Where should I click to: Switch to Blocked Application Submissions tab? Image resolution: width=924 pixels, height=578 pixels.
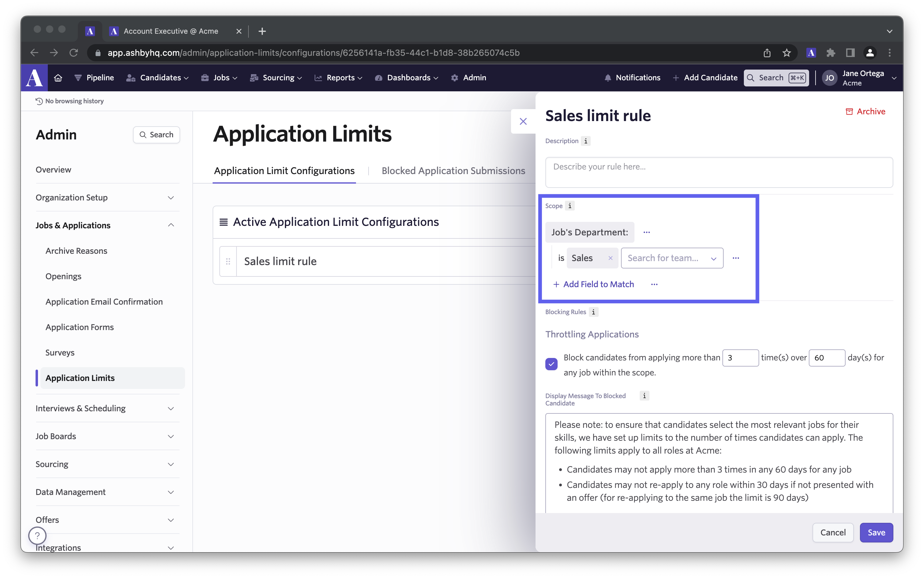point(453,171)
